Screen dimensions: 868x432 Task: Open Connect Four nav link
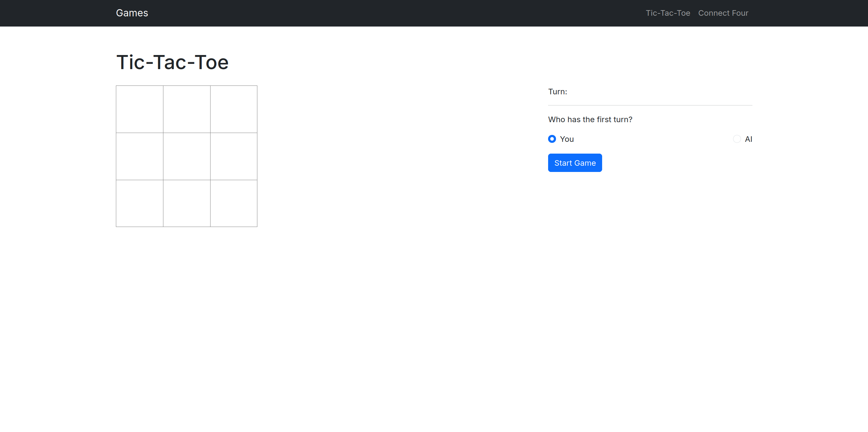click(x=723, y=13)
